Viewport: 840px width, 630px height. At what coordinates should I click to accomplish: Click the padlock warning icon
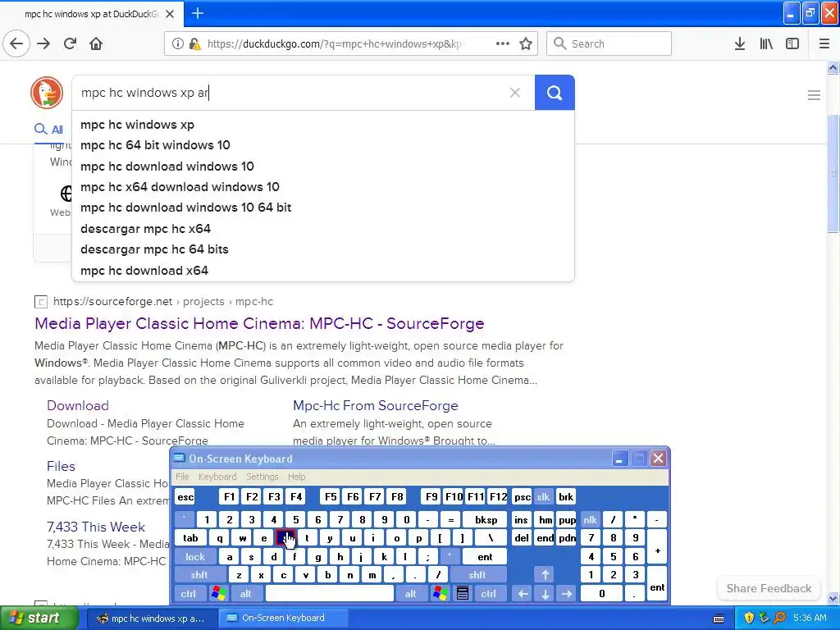pyautogui.click(x=195, y=43)
